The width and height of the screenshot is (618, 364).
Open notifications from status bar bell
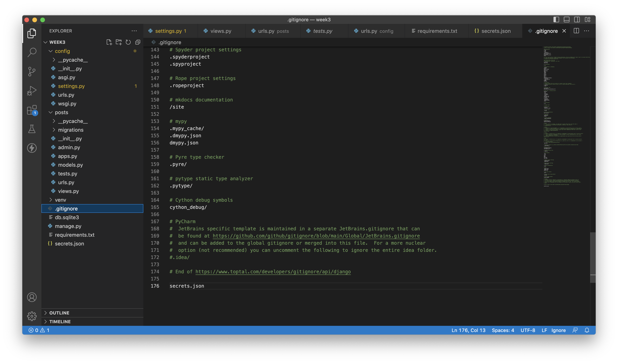click(587, 330)
